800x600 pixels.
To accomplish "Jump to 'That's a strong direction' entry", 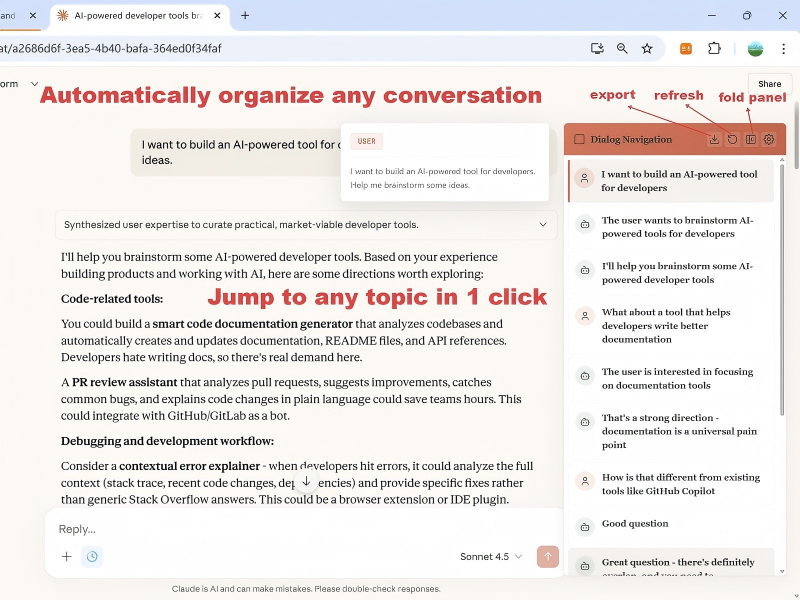I will [671, 431].
